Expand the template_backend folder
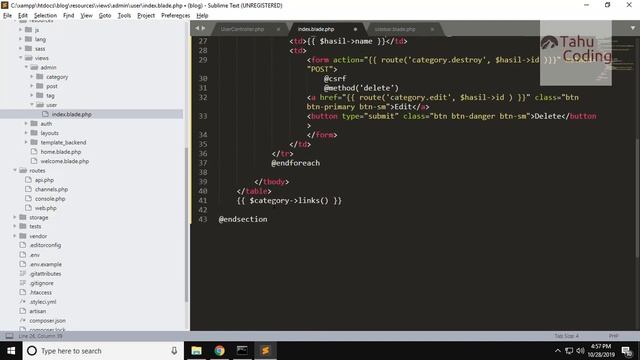The height and width of the screenshot is (360, 640). coord(26,142)
